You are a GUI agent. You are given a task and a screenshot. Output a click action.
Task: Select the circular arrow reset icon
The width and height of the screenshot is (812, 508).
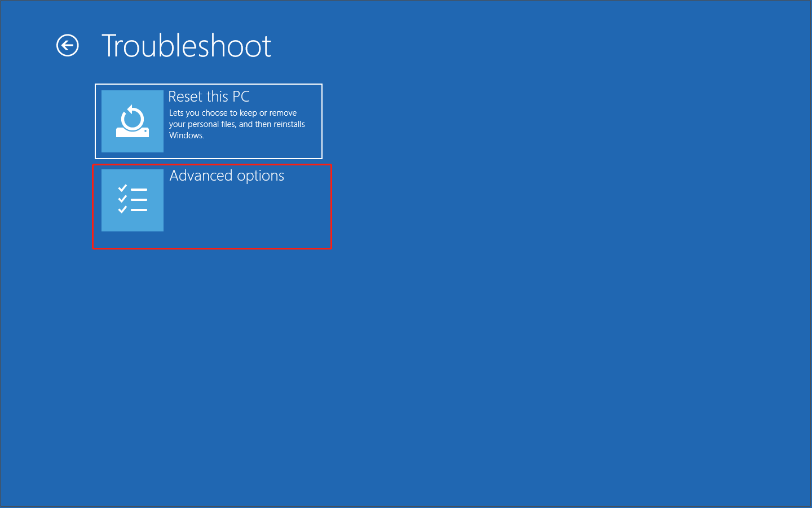[x=133, y=117]
